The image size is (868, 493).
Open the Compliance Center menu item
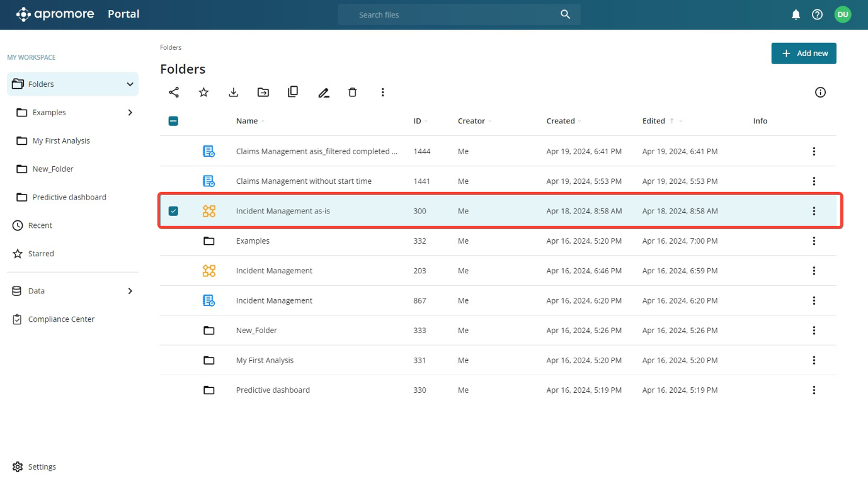click(x=61, y=319)
